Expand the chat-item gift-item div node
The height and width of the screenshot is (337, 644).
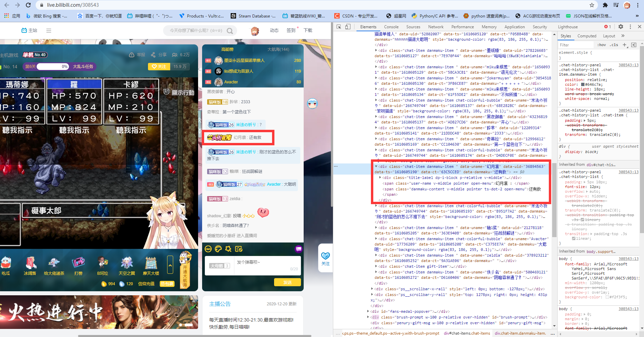376,266
